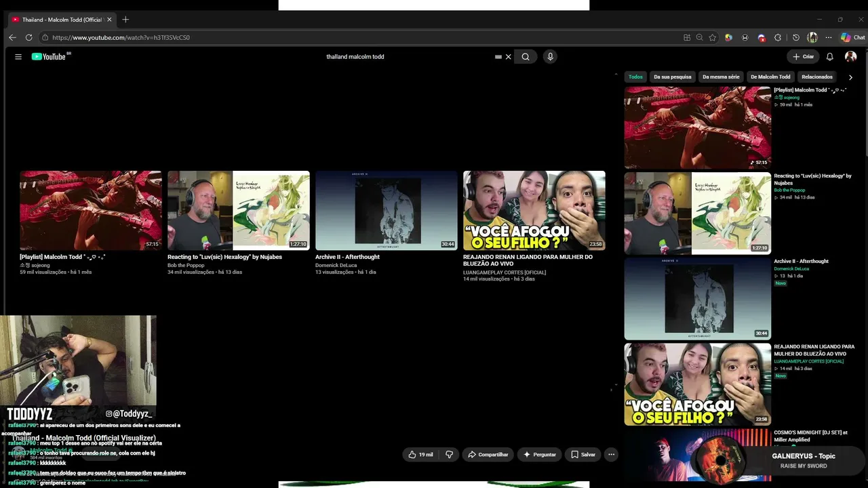Open sidebar Malcolm Todd playlist thumbnail
The width and height of the screenshot is (868, 488).
pyautogui.click(x=698, y=127)
